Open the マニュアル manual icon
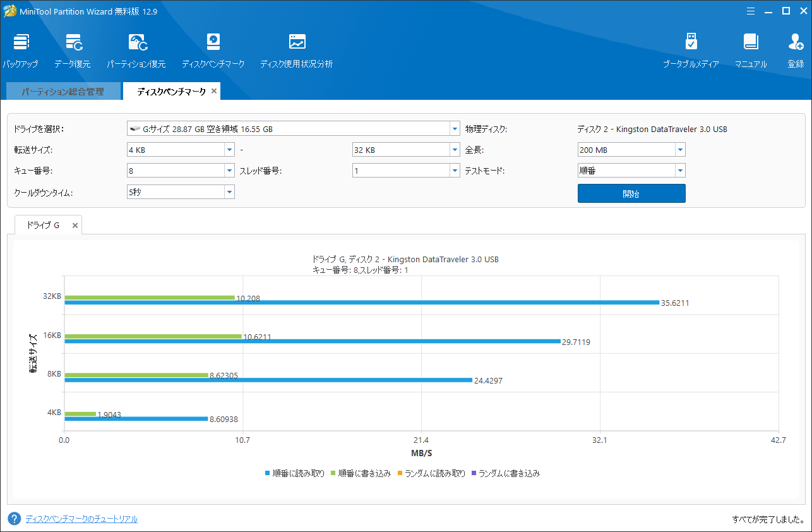 pyautogui.click(x=751, y=43)
